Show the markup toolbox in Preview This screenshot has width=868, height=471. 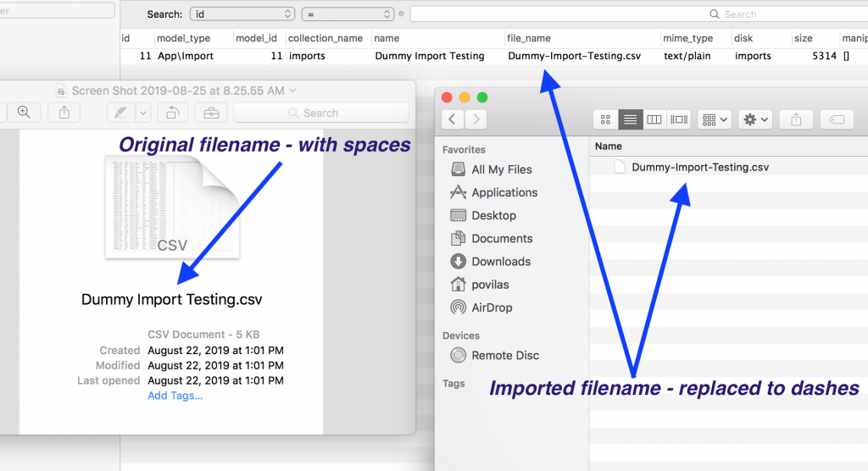[x=210, y=113]
